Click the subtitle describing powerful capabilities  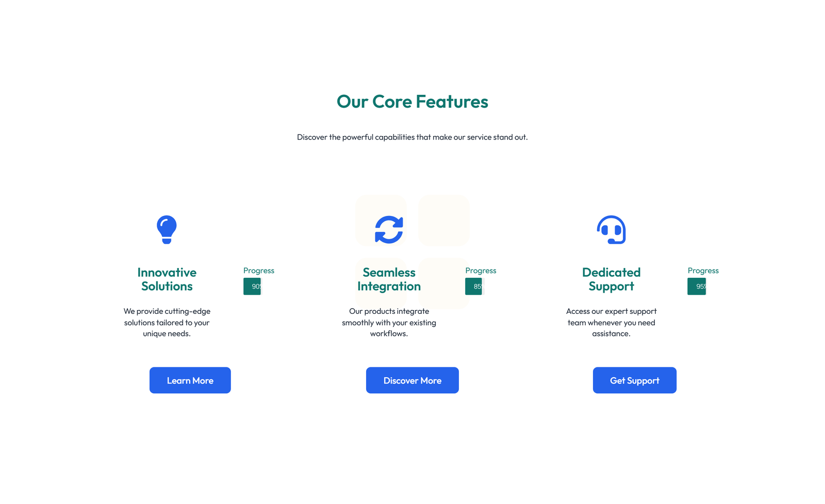pos(412,137)
